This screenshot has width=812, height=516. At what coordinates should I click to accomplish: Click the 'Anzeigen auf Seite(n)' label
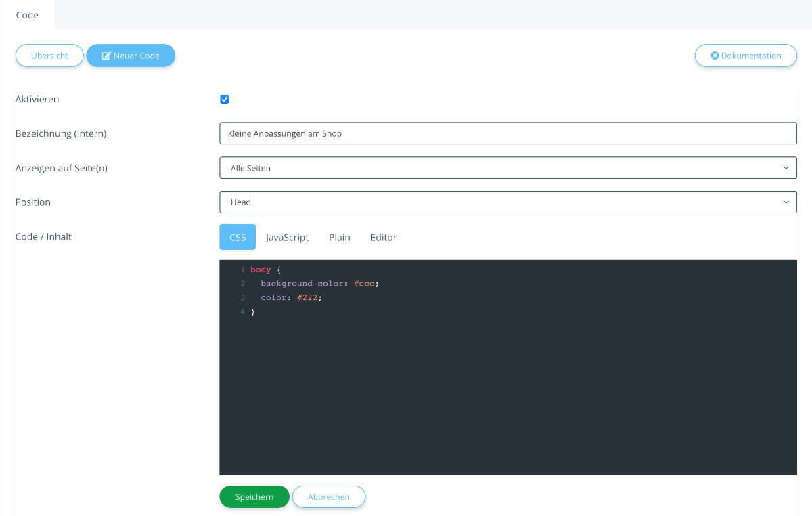coord(62,168)
